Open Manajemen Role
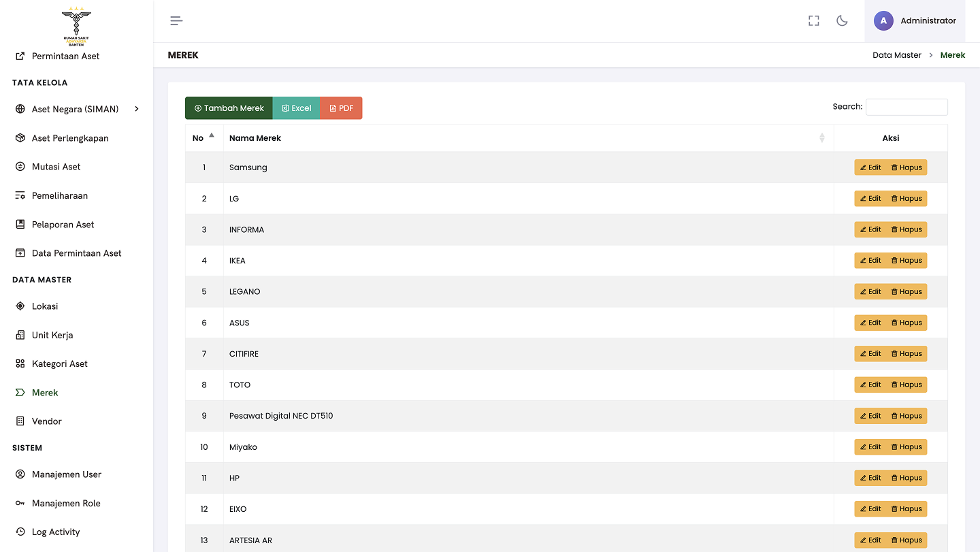 coord(66,504)
